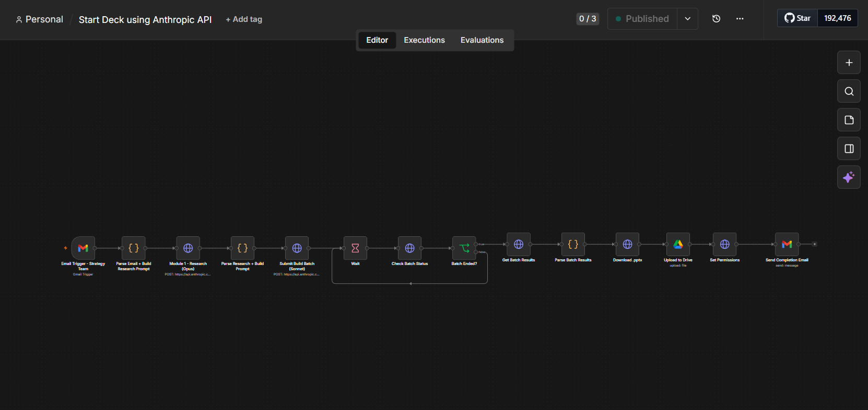
Task: Click the workflow name Start Deck using Anthropic API
Action: [x=145, y=20]
